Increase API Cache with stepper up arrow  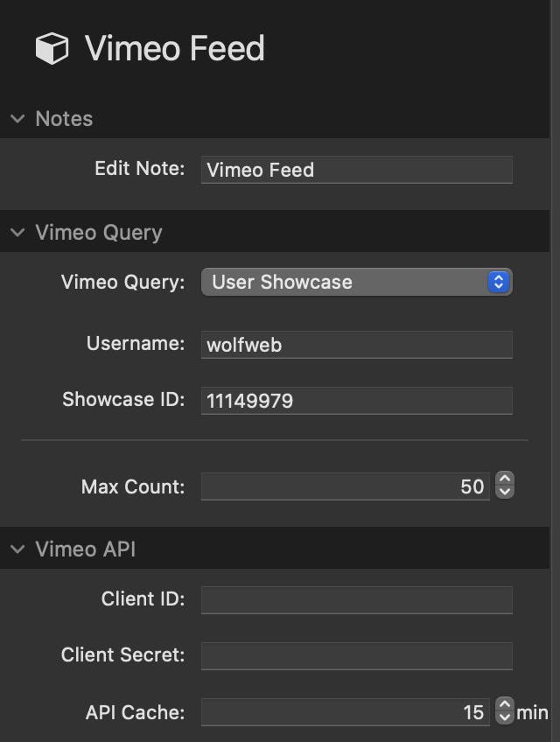pyautogui.click(x=504, y=706)
